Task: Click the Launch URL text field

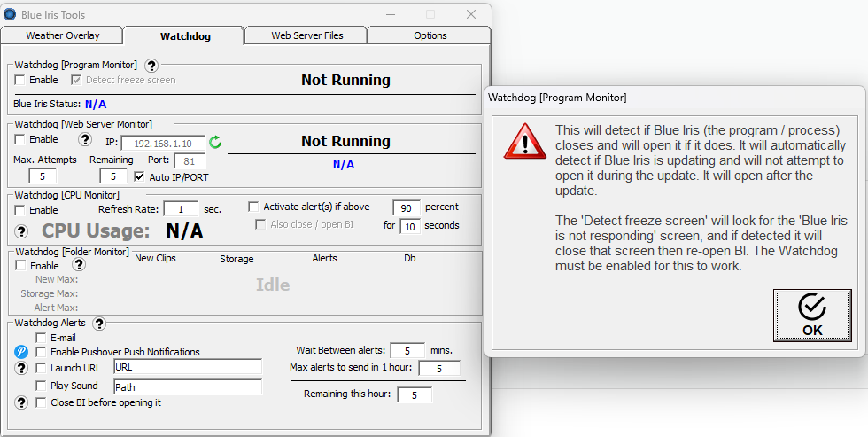Action: (x=187, y=366)
